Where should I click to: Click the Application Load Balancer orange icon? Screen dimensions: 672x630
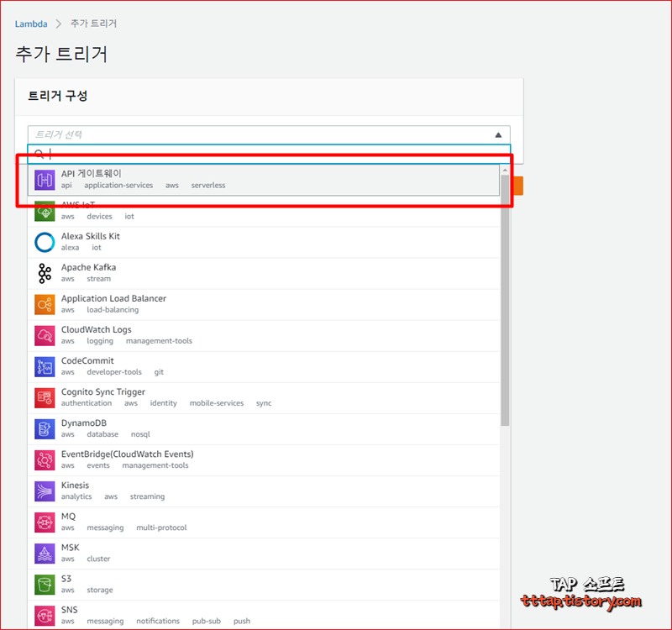coord(45,305)
